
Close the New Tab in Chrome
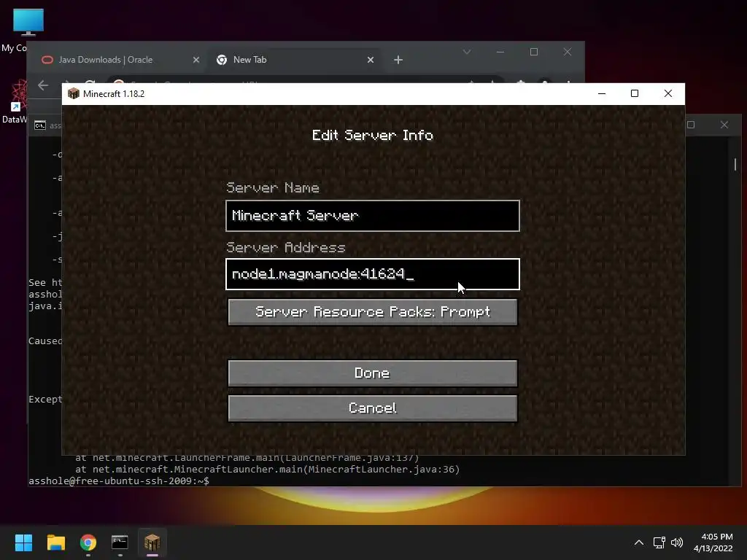coord(371,60)
